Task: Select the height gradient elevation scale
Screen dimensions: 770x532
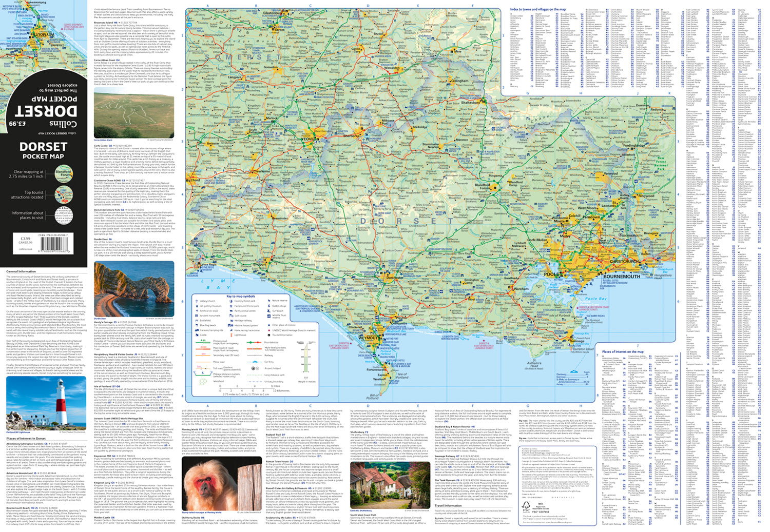Action: (x=305, y=358)
